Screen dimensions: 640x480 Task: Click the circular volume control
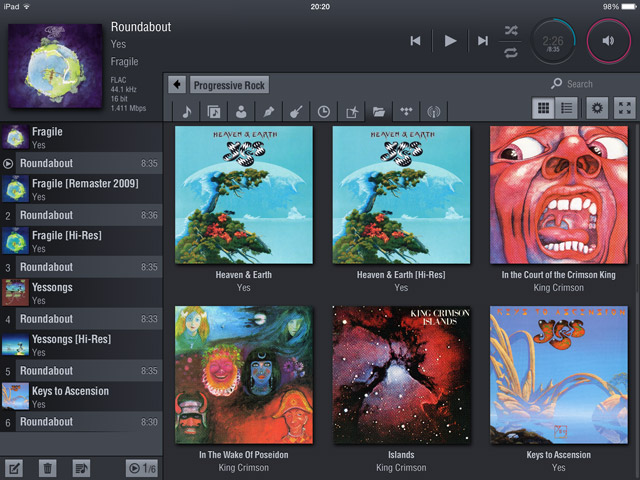click(608, 41)
